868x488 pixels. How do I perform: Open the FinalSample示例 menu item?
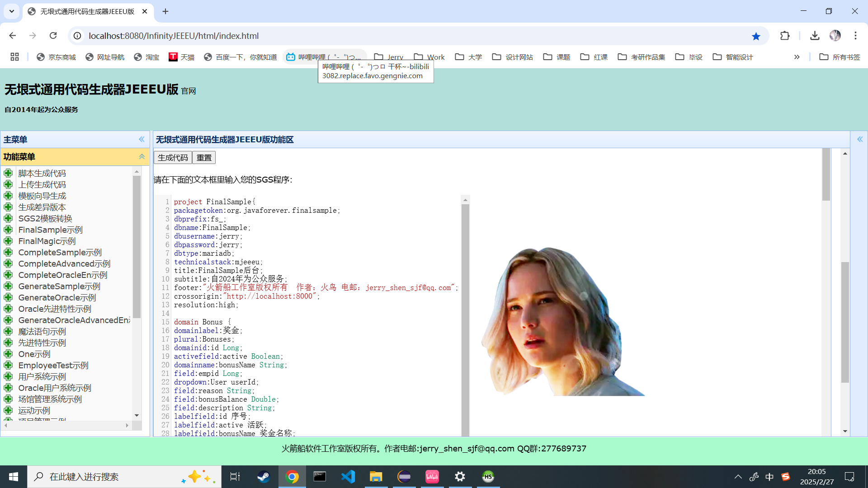coord(50,230)
